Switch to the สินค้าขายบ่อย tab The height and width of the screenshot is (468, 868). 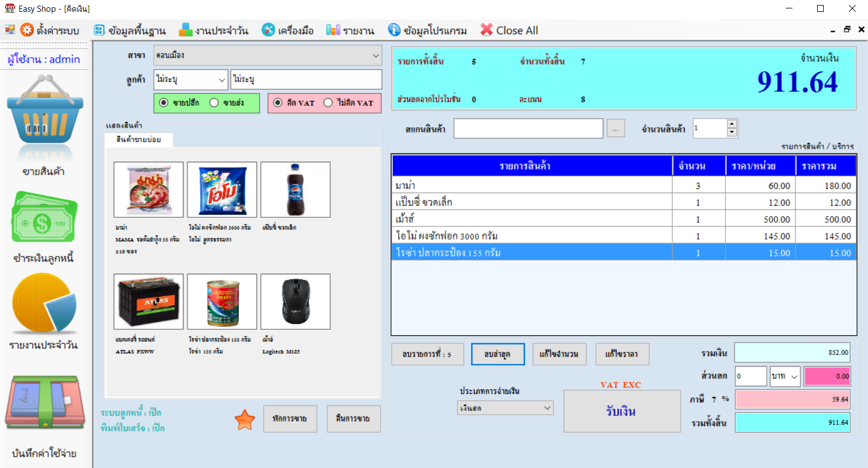pyautogui.click(x=139, y=139)
